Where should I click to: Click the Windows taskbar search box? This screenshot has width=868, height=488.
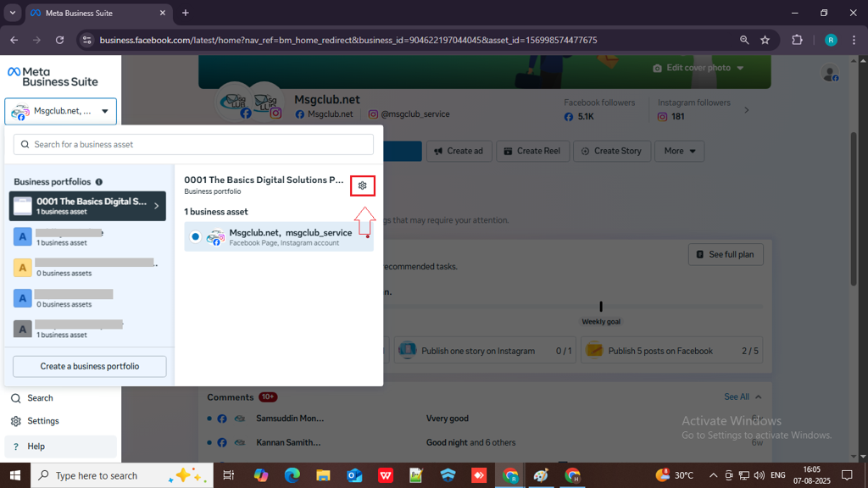(x=122, y=475)
